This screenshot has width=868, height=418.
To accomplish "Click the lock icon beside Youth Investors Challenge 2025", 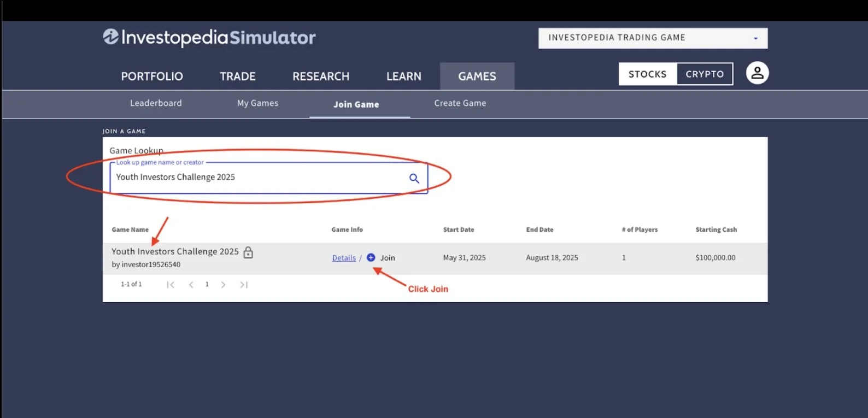I will (248, 252).
